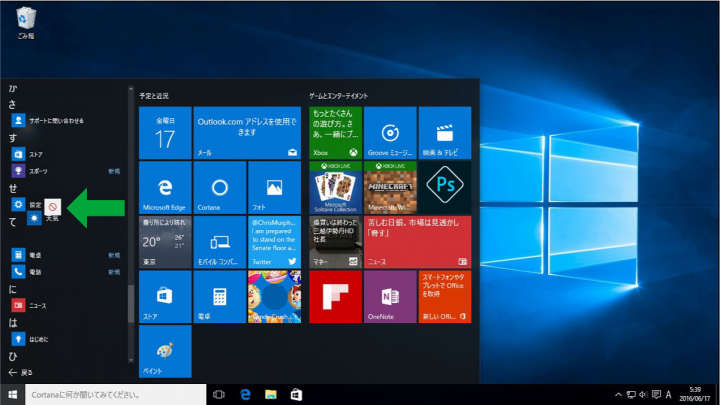The width and height of the screenshot is (720, 405).
Task: Launch the Microsoft Edge tile
Action: 165,187
